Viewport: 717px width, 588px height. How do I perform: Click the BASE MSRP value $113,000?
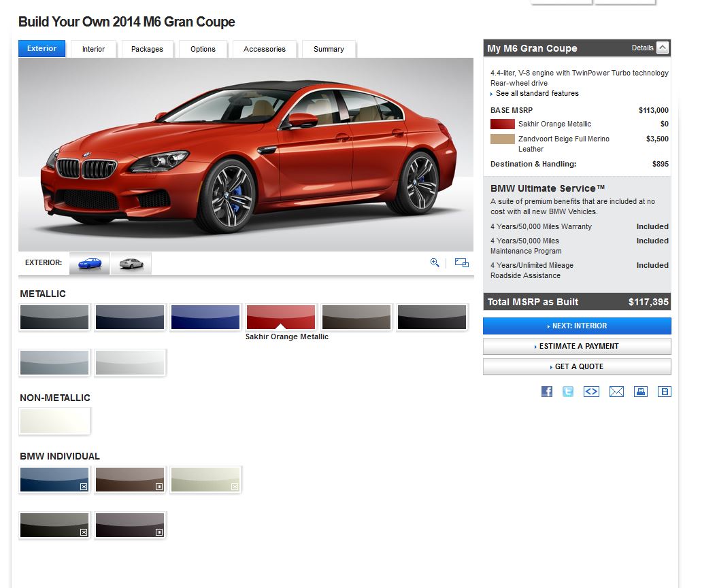654,110
